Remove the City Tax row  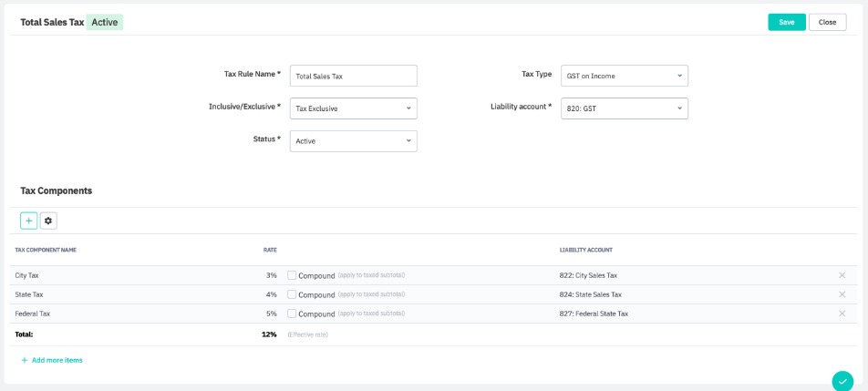coord(842,275)
